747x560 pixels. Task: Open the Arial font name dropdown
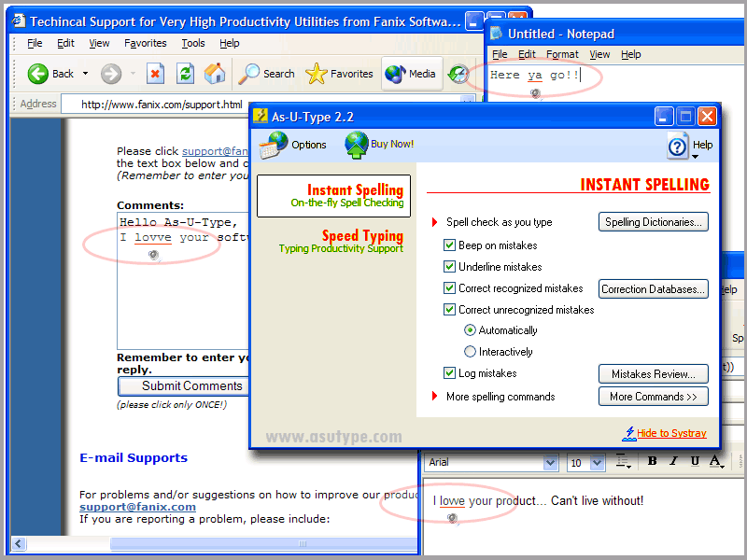(550, 462)
